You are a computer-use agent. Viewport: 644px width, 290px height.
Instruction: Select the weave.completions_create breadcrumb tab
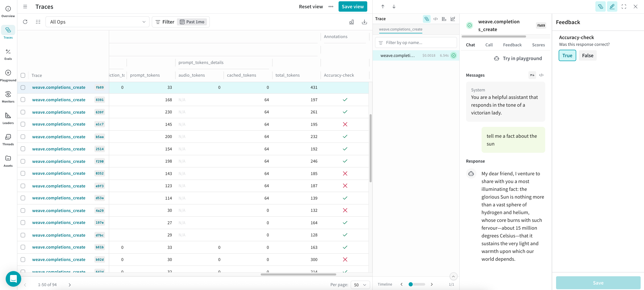401,29
